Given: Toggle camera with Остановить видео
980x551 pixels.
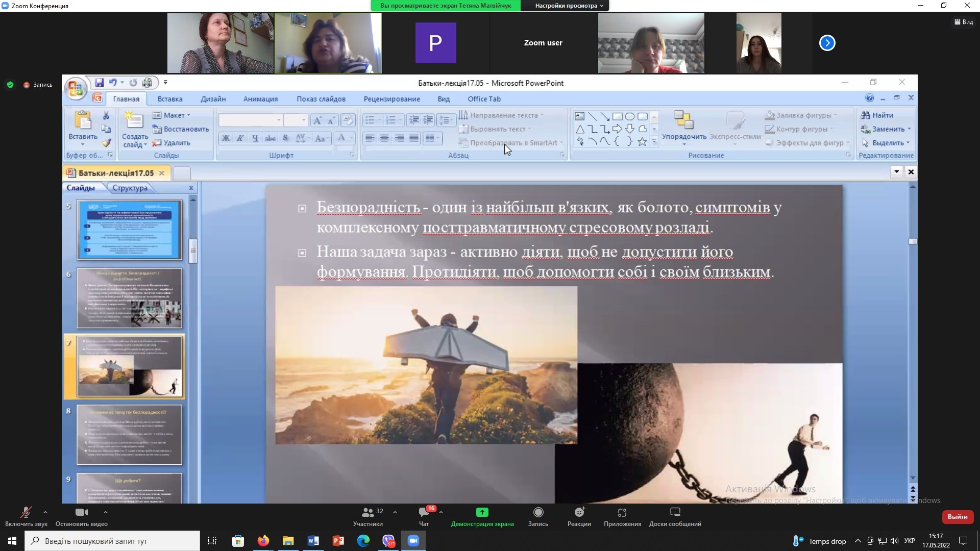Looking at the screenshot, I should [81, 513].
